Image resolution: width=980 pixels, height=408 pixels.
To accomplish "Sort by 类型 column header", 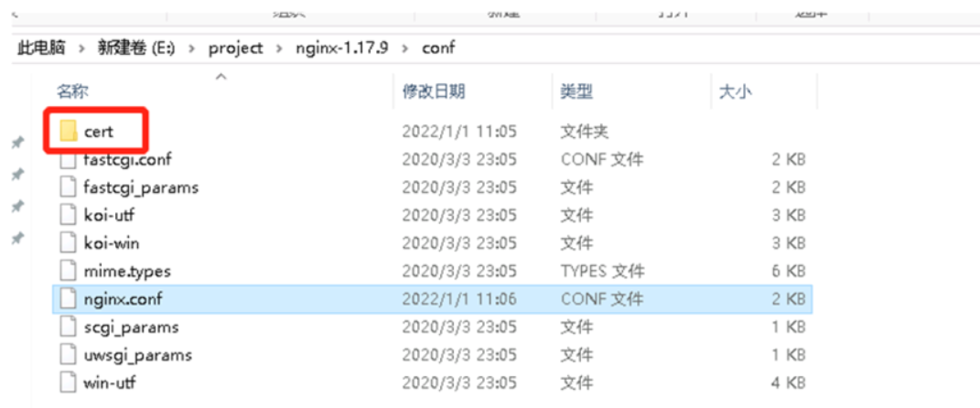I will pyautogui.click(x=576, y=92).
